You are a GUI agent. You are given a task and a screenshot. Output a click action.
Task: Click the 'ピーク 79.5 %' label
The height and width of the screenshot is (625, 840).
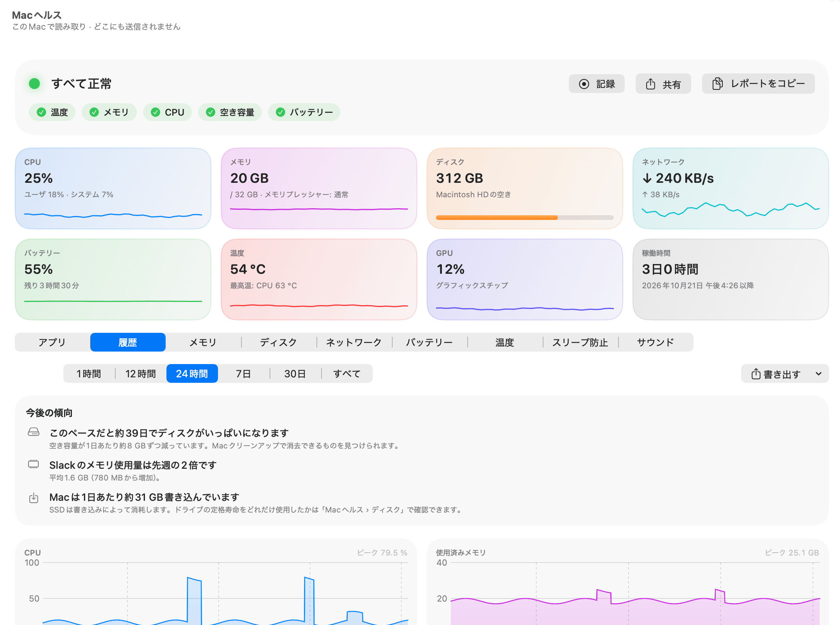point(382,552)
